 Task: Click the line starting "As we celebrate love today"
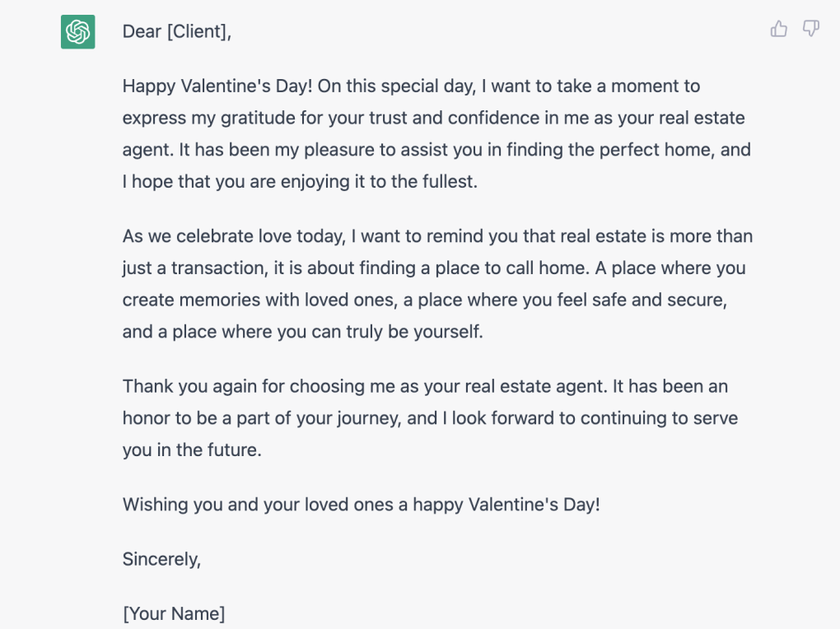click(x=437, y=236)
